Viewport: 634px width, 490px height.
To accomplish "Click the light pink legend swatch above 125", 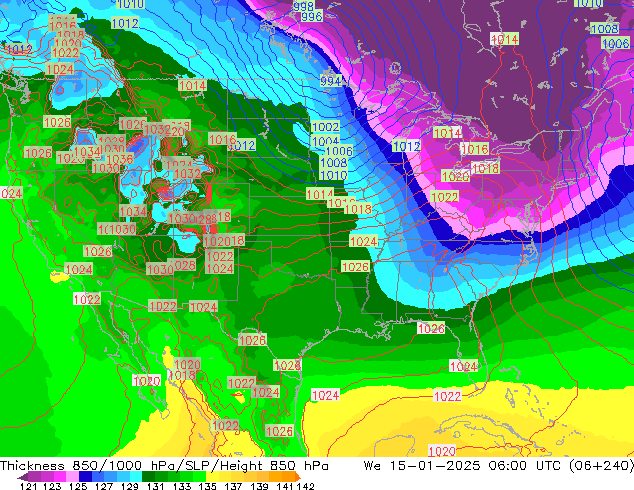I will (x=72, y=476).
